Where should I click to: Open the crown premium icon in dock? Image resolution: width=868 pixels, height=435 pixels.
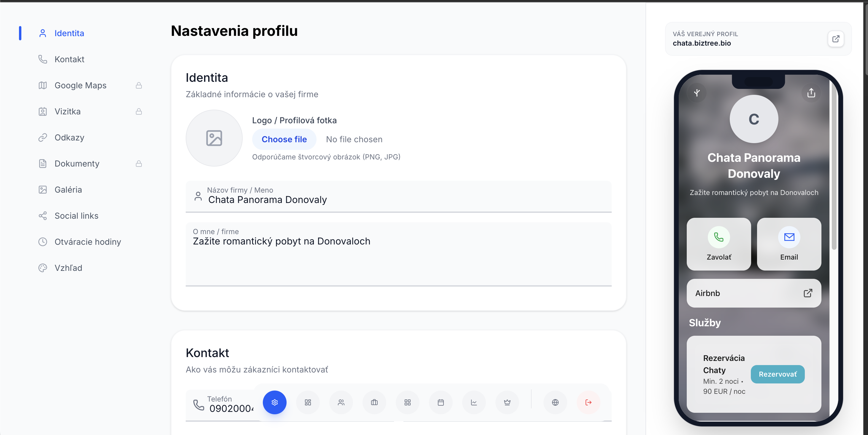click(x=507, y=402)
